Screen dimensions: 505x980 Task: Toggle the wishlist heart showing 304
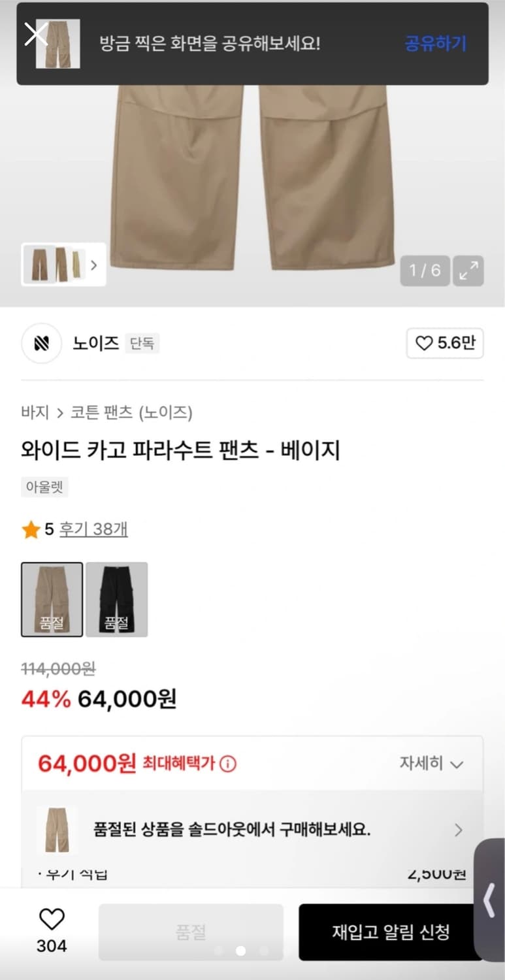52,919
